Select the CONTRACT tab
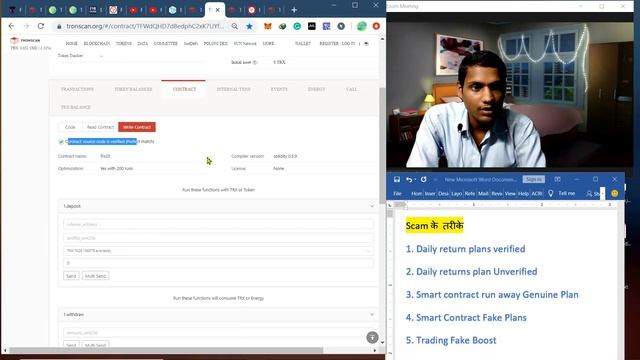640x360 pixels. (x=184, y=89)
